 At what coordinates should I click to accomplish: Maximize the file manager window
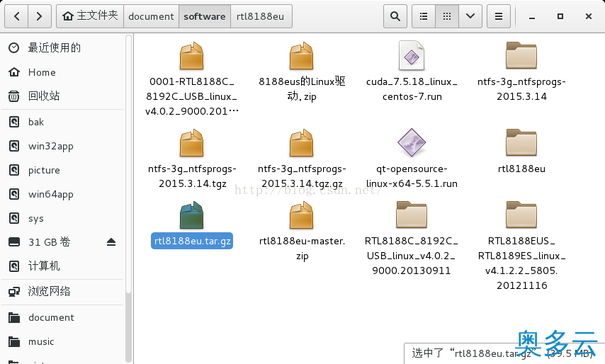click(x=560, y=16)
